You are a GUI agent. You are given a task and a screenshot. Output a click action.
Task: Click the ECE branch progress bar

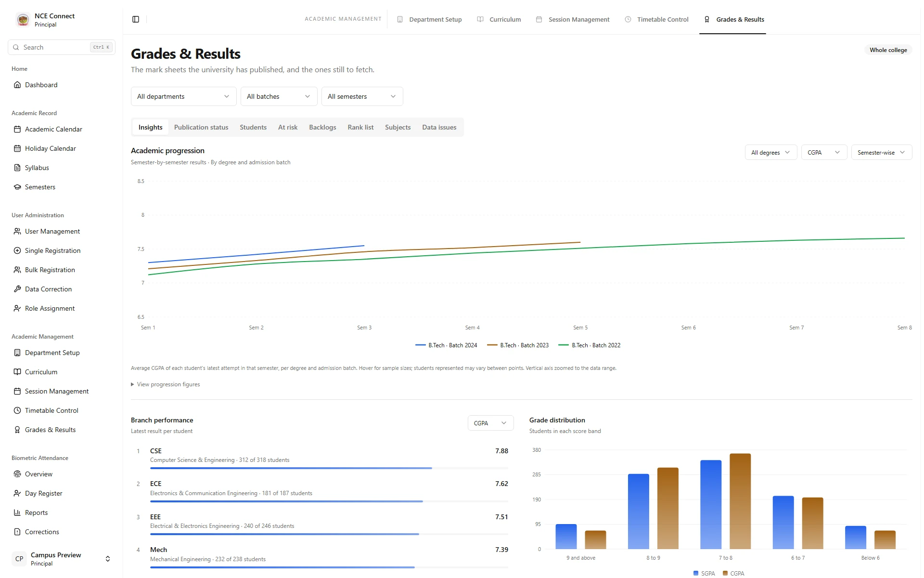pyautogui.click(x=329, y=501)
